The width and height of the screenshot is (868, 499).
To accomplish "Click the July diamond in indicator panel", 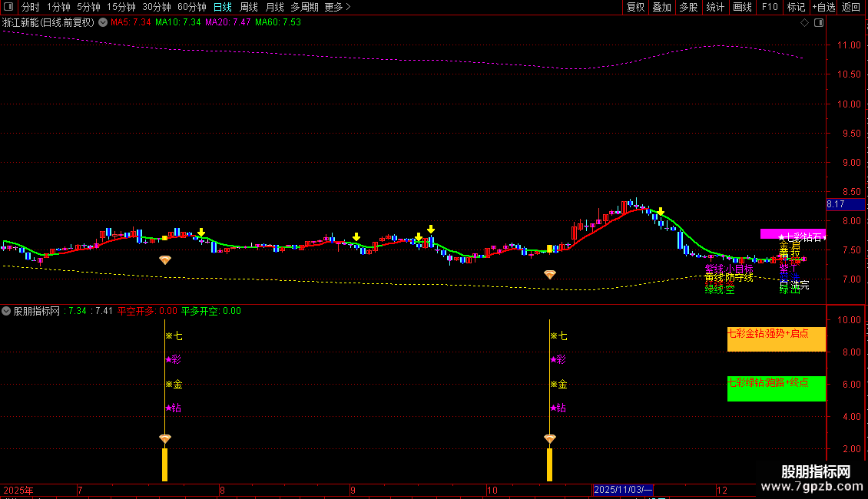I will [165, 438].
